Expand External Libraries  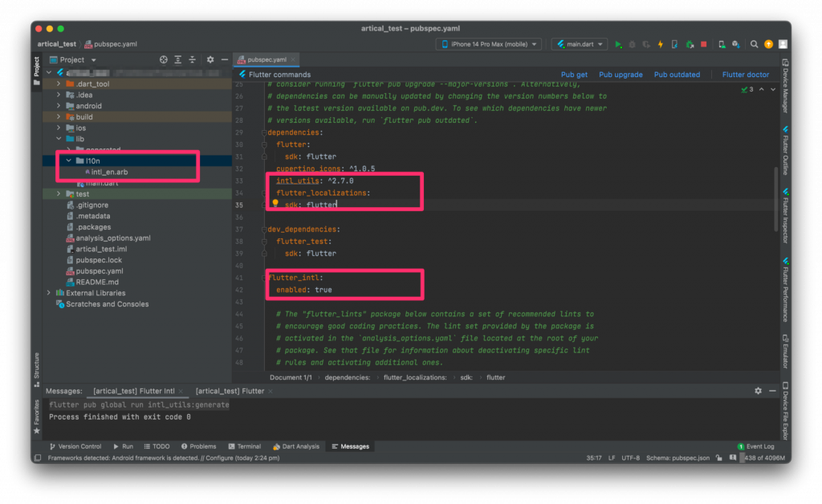point(49,293)
